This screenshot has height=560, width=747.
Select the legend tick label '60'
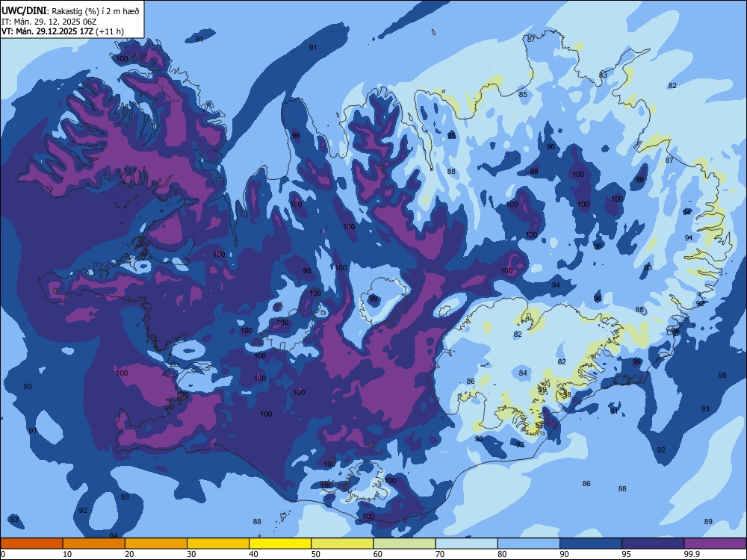pos(378,554)
